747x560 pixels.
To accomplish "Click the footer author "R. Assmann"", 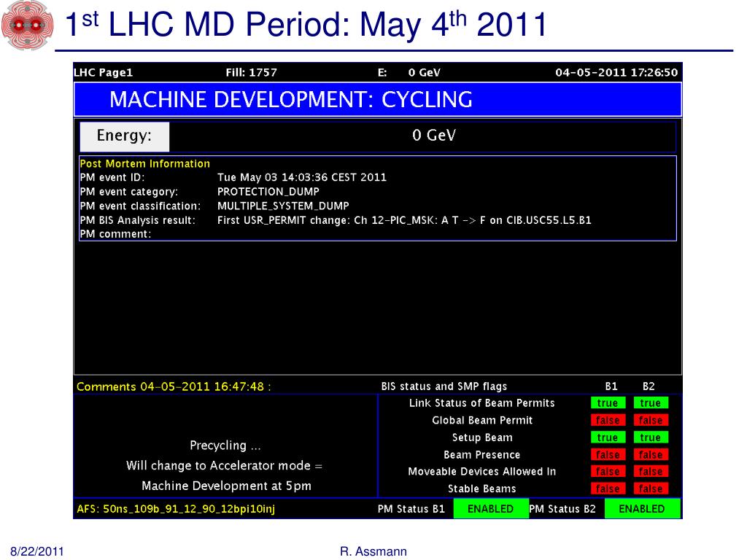I will click(x=373, y=551).
